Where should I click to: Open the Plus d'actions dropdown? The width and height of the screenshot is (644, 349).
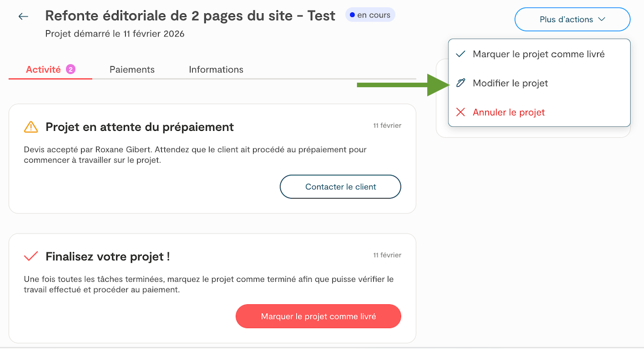(x=572, y=20)
